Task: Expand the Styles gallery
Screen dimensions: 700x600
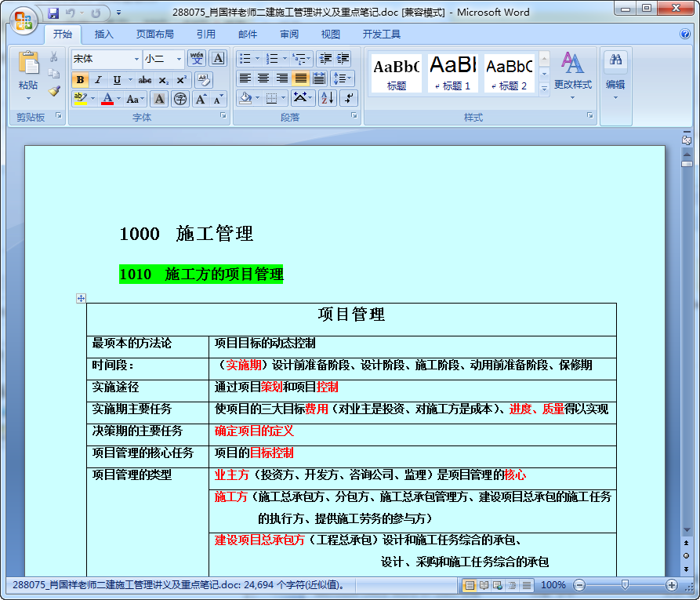Action: point(544,89)
